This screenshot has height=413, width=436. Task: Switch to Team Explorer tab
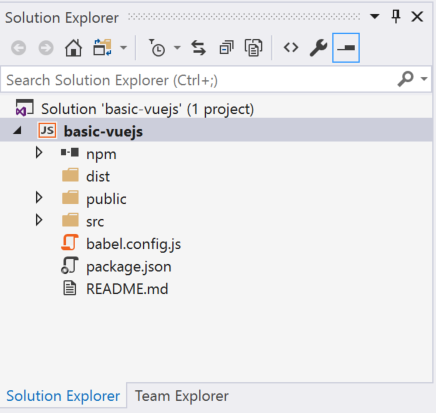tap(182, 396)
